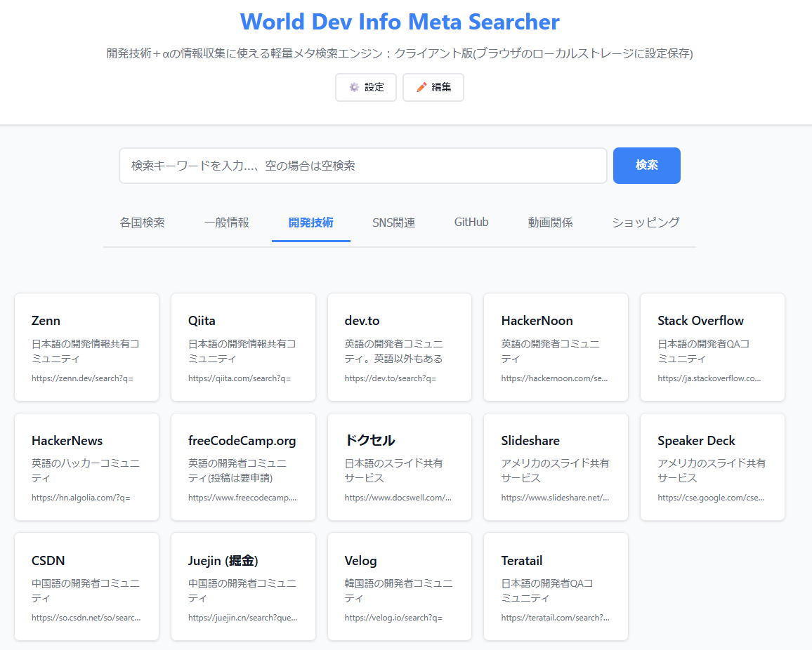Screen dimensions: 812x650
Task: Open the Teratail QA card
Action: tap(556, 585)
